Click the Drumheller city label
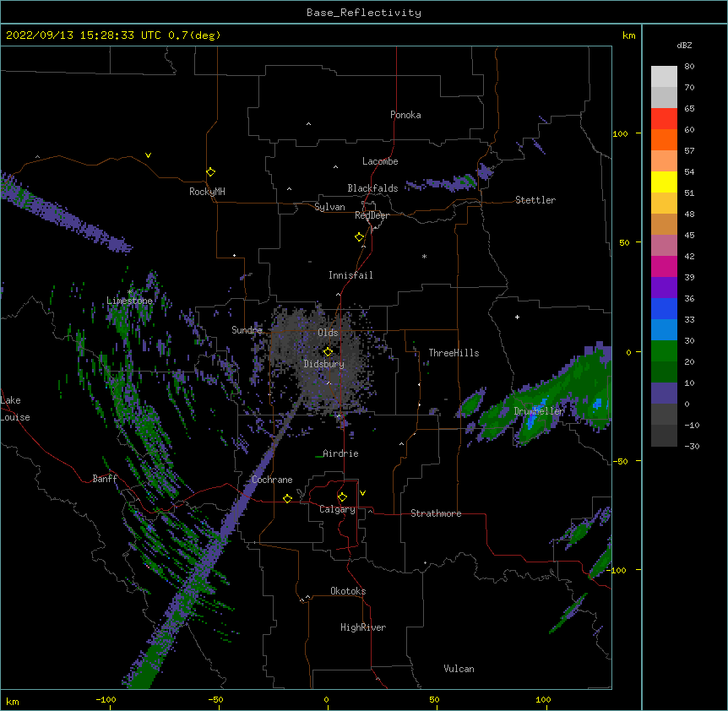Image resolution: width=728 pixels, height=711 pixels. point(539,411)
